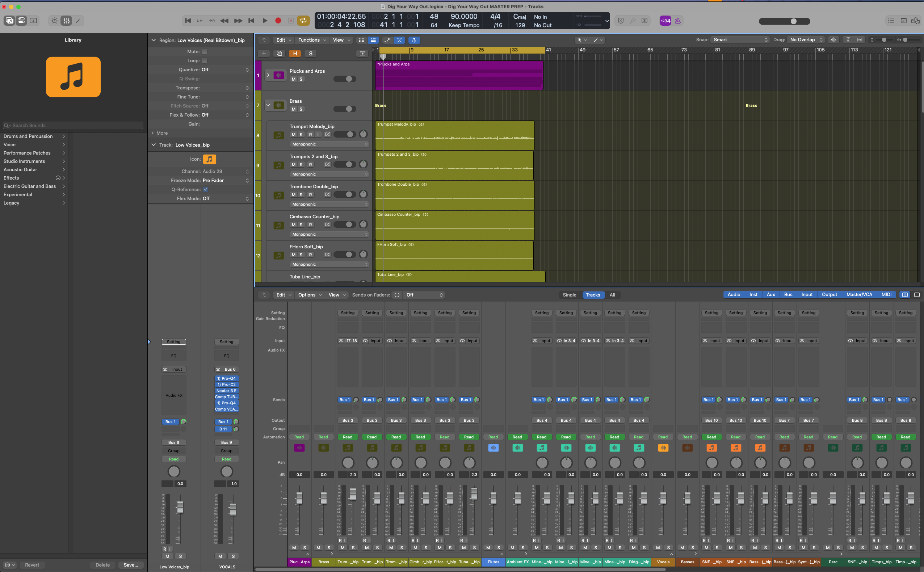
Task: Collapse the Brass track stack
Action: click(x=268, y=105)
